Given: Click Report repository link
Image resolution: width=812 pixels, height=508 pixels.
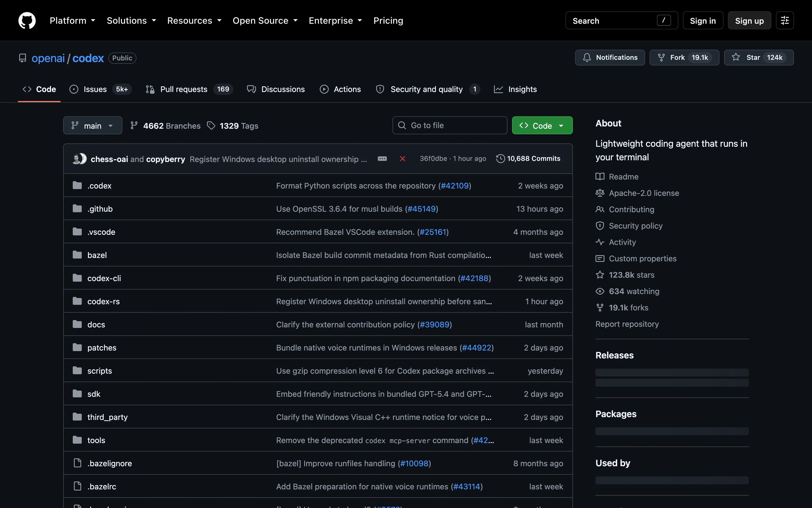Looking at the screenshot, I should click(x=627, y=324).
